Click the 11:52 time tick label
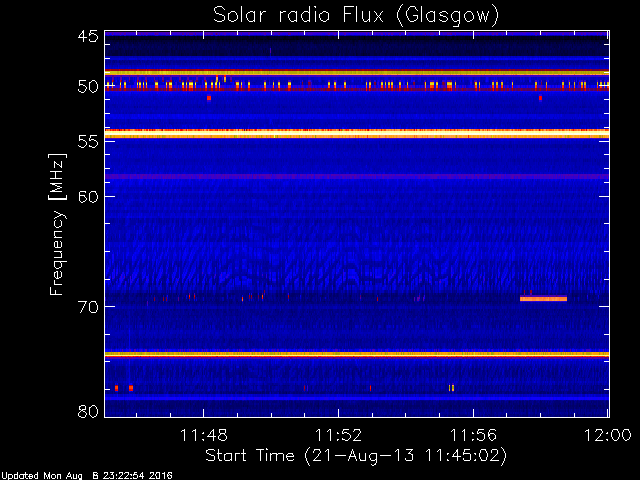The image size is (640, 480). 338,435
